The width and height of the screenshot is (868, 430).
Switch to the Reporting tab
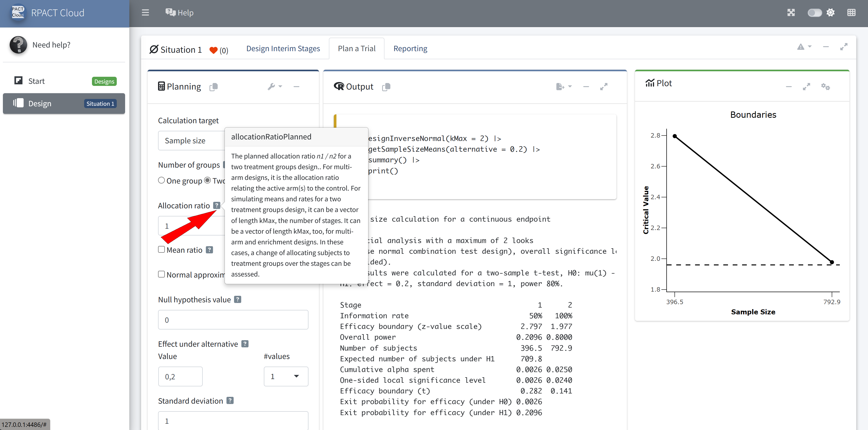(x=410, y=49)
